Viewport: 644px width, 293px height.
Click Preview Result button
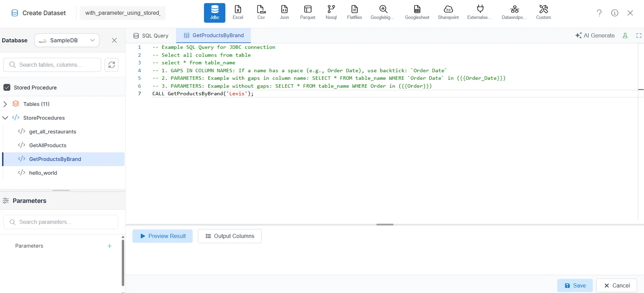tap(162, 236)
